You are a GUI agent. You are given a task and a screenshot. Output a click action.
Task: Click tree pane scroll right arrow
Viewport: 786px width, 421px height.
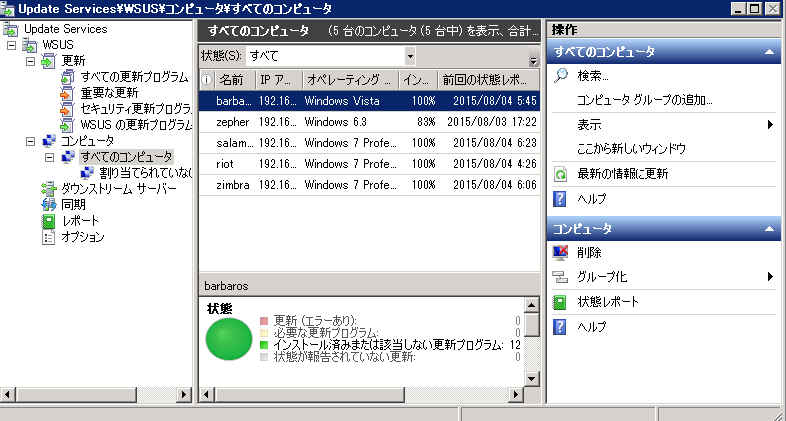click(184, 395)
